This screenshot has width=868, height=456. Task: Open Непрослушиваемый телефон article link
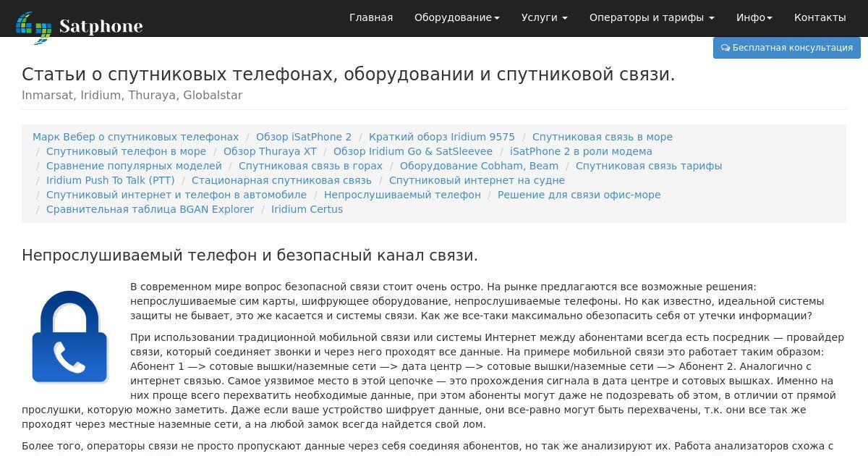[x=402, y=195]
